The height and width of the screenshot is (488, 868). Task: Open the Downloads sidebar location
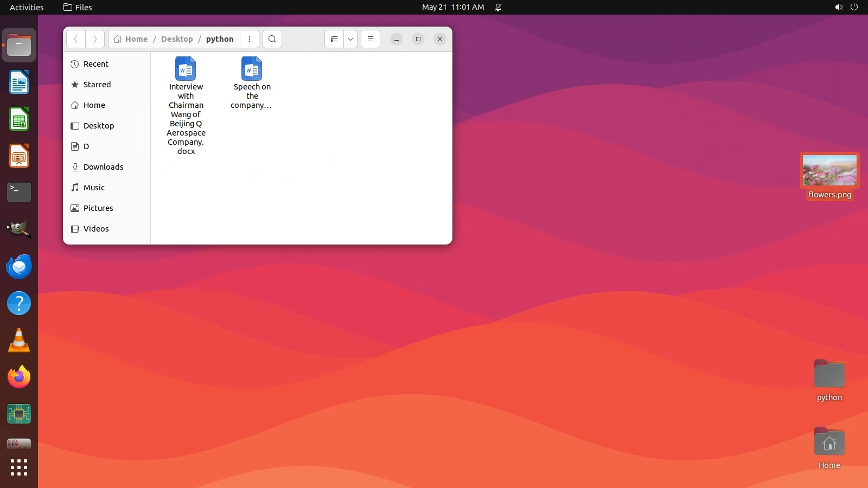[x=103, y=167]
